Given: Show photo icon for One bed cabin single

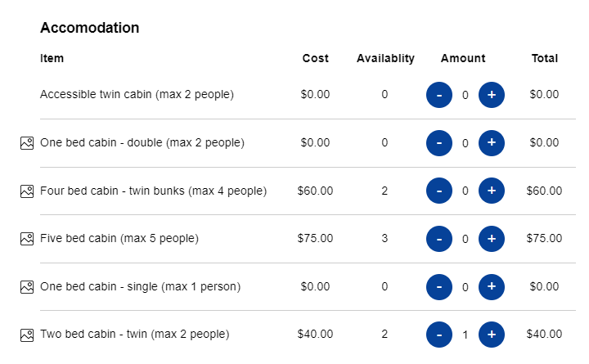Looking at the screenshot, I should (x=26, y=287).
